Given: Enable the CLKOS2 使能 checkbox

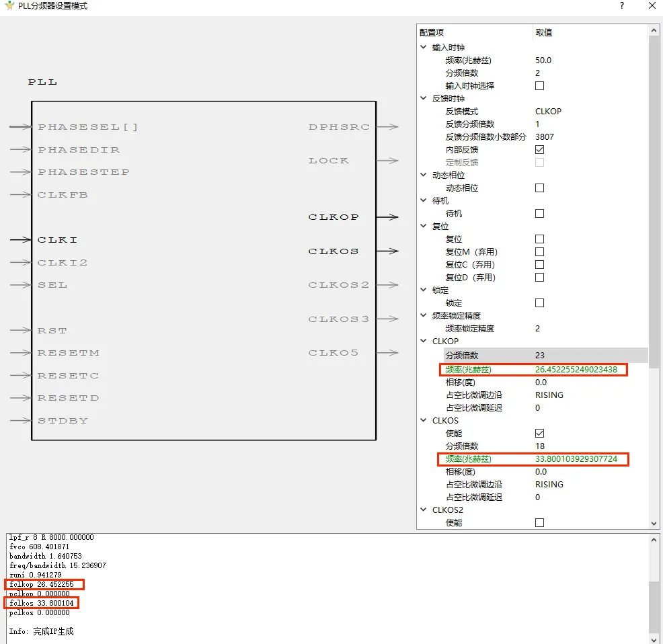Looking at the screenshot, I should (x=539, y=522).
